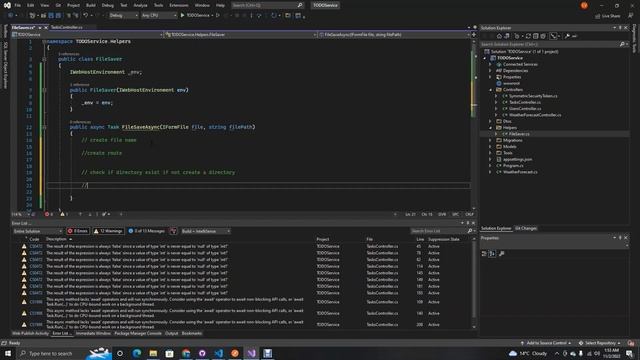Viewport: 640px width, 360px height.
Task: Click Solution Explorer Home icon
Action: (x=499, y=36)
